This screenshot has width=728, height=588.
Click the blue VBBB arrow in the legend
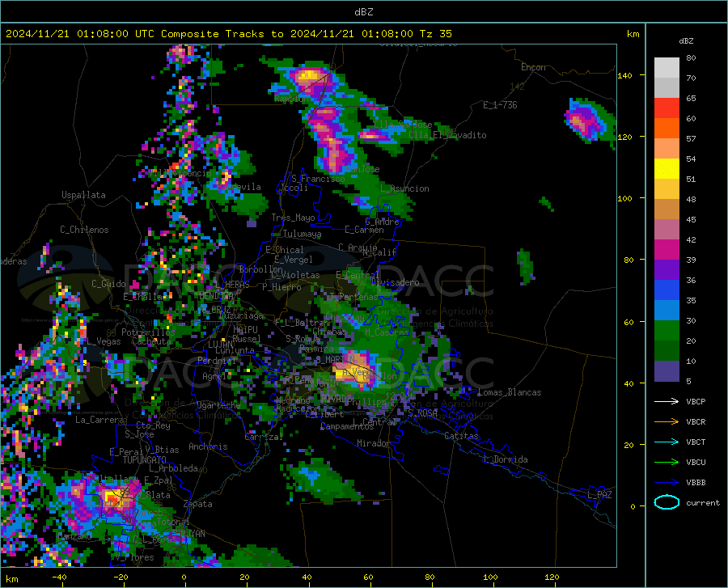pyautogui.click(x=667, y=482)
